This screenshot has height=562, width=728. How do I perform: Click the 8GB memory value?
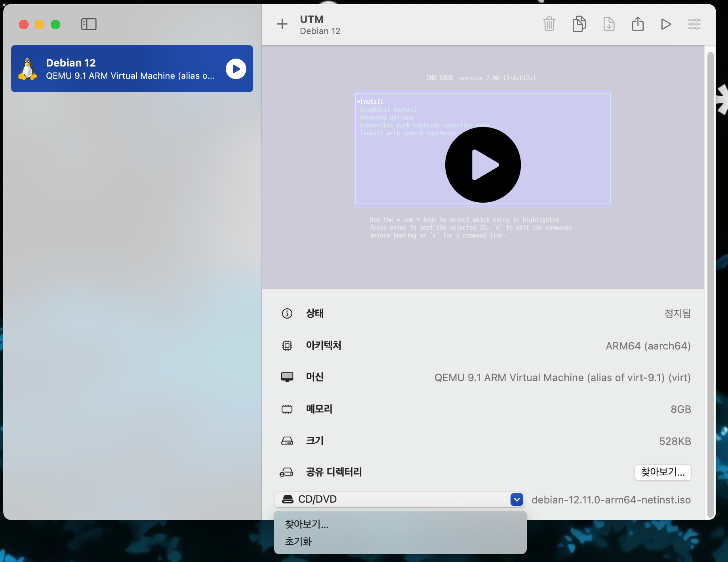[681, 409]
